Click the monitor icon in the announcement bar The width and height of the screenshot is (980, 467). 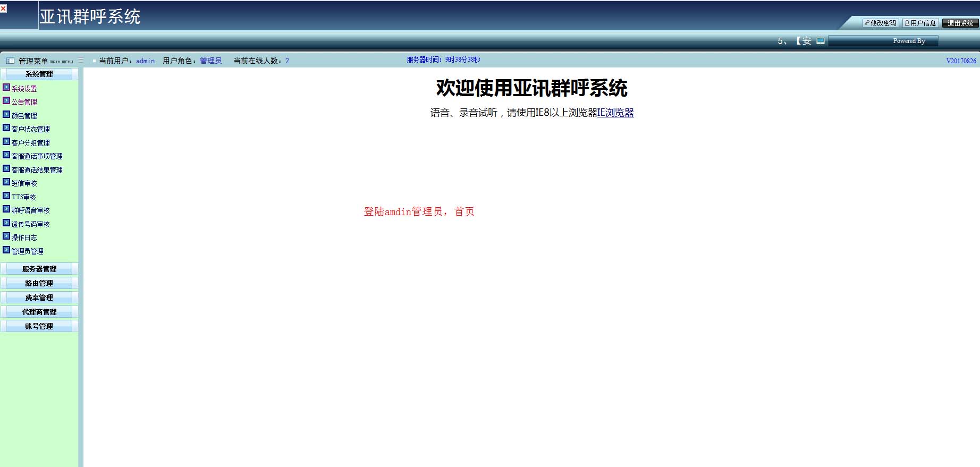[x=821, y=40]
